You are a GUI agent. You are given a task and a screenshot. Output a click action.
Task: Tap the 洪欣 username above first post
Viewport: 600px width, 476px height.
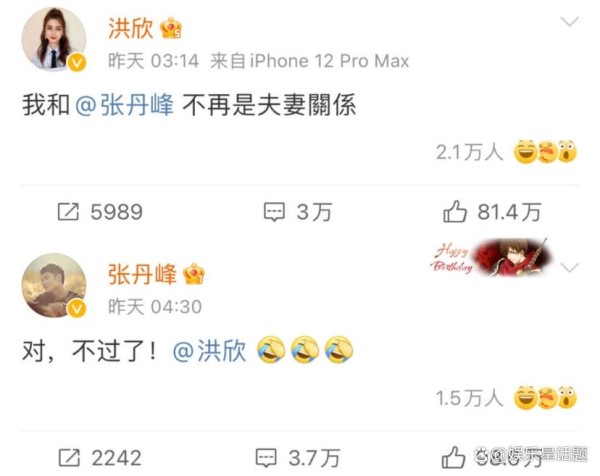tap(130, 28)
